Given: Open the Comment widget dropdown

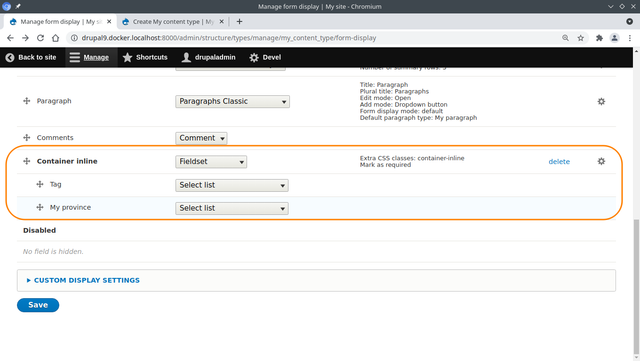Looking at the screenshot, I should pos(201,138).
